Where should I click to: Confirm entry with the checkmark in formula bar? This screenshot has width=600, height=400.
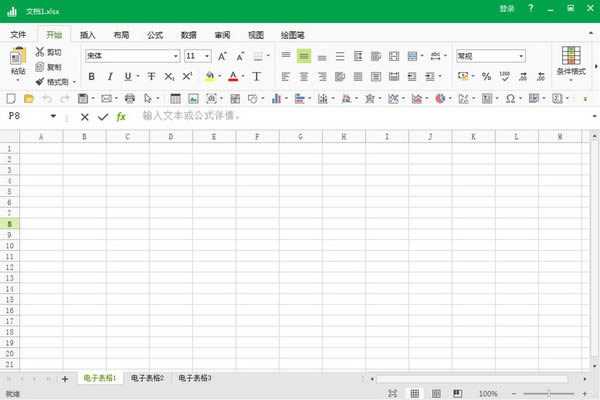(103, 117)
